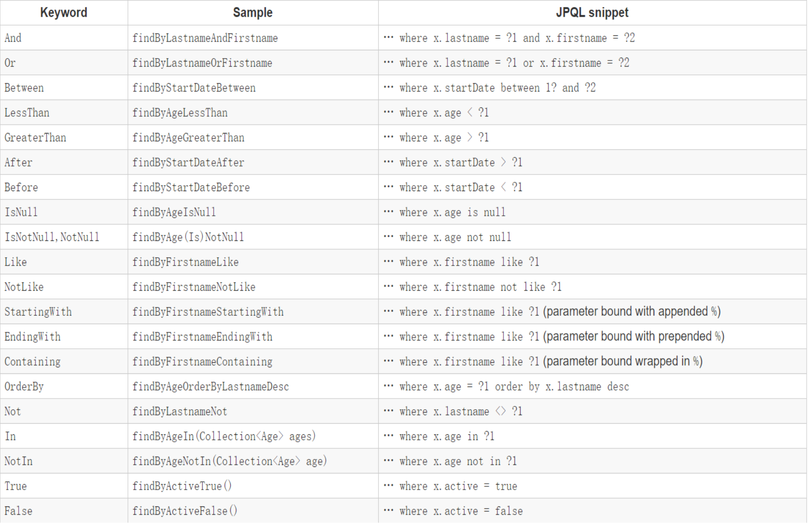
Task: Click the LessThan keyword cell
Action: click(x=27, y=113)
